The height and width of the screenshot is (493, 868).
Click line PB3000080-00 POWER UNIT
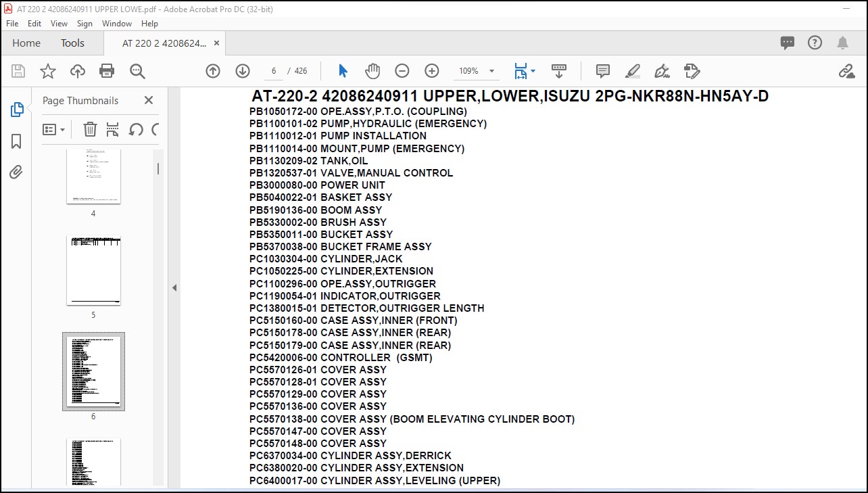[x=317, y=185]
